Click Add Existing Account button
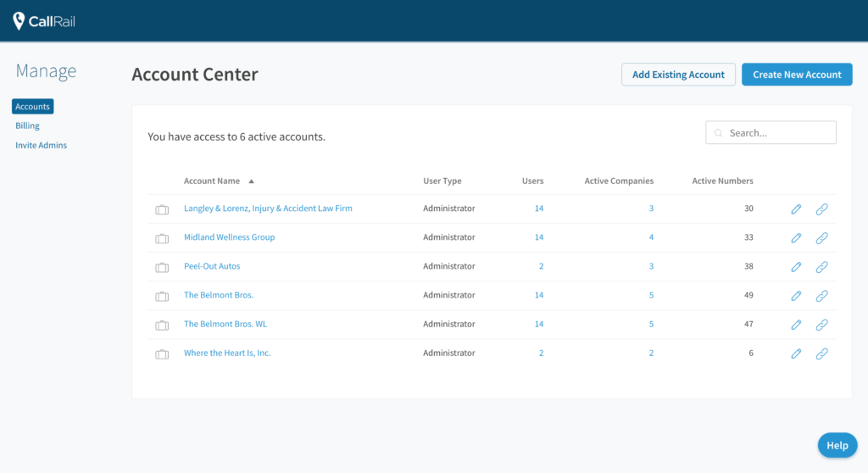This screenshot has height=473, width=868. [678, 75]
